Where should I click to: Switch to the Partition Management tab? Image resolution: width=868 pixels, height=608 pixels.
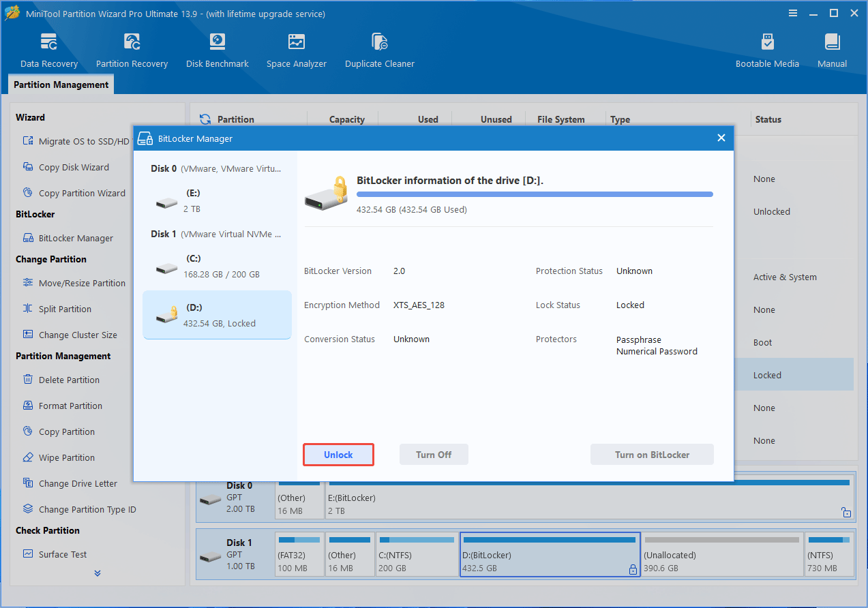tap(61, 85)
